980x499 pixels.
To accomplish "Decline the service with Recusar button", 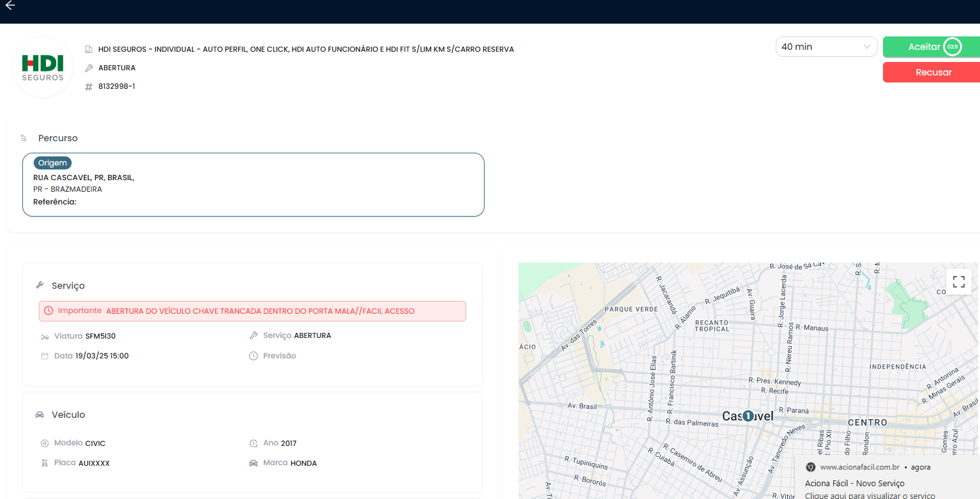I will [931, 72].
